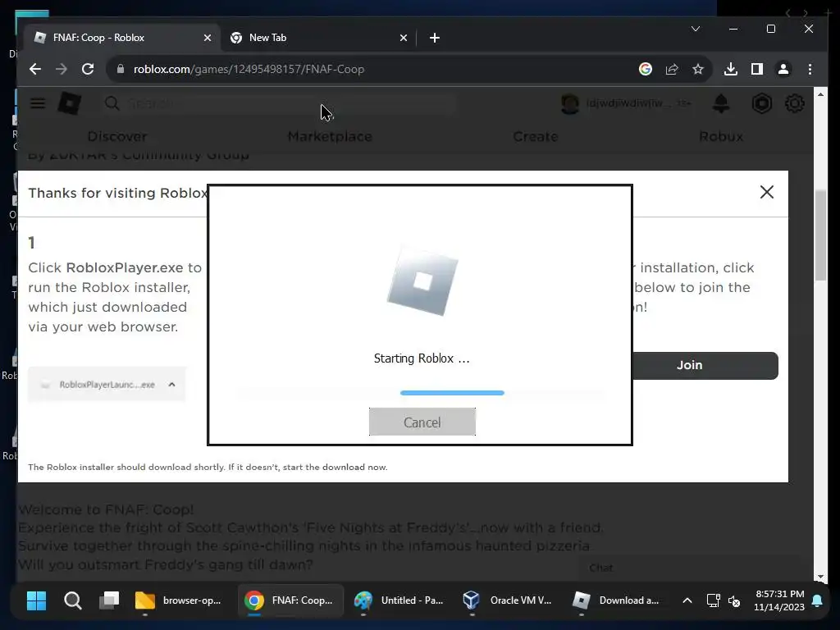This screenshot has width=840, height=630.
Task: Show hidden system tray icons
Action: (x=687, y=600)
